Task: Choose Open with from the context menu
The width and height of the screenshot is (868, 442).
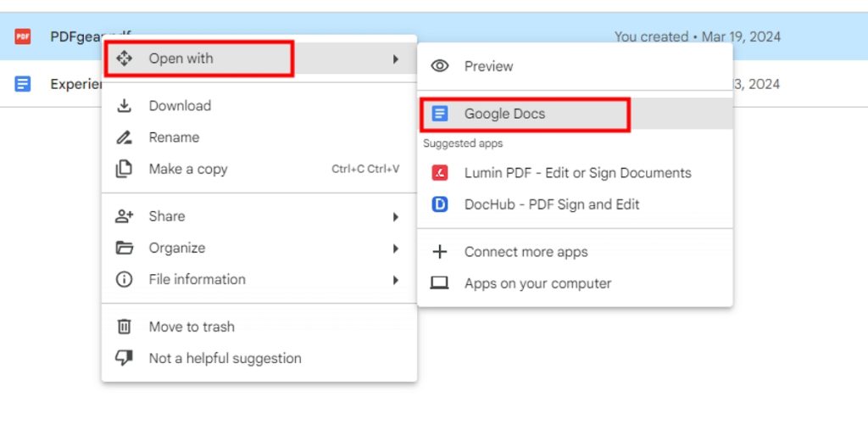Action: [x=259, y=59]
